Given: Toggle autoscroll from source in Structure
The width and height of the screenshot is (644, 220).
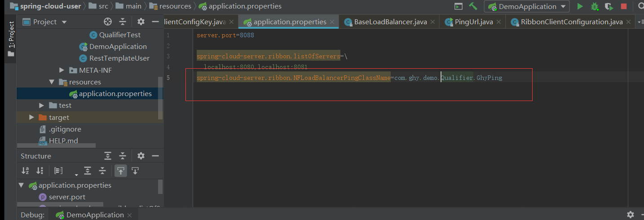Looking at the screenshot, I should click(x=135, y=171).
